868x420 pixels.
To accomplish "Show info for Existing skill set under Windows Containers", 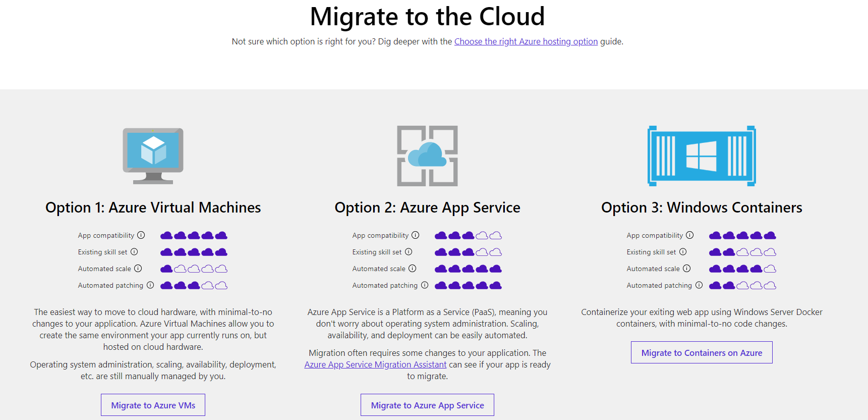I will pyautogui.click(x=683, y=252).
